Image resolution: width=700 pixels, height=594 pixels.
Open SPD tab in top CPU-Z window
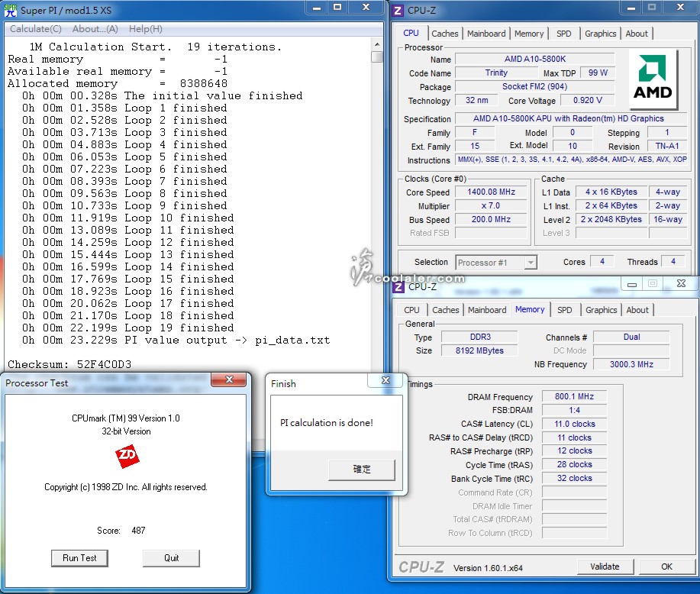pos(564,34)
